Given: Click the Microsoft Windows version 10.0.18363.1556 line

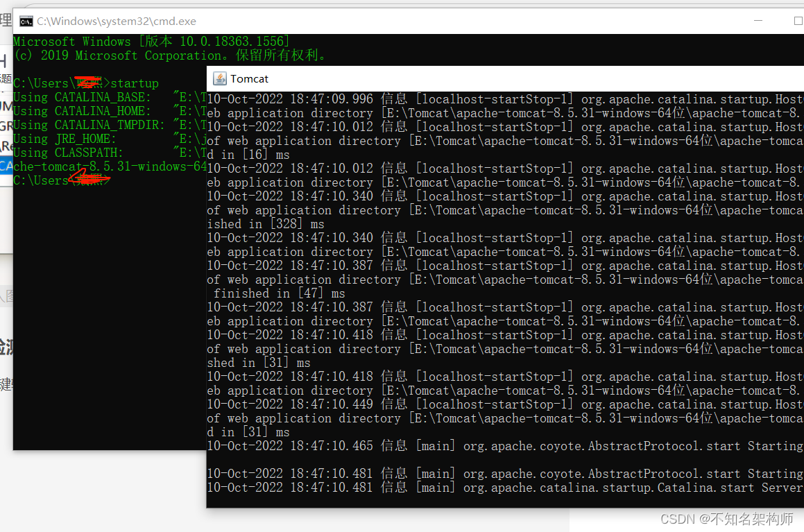Looking at the screenshot, I should tap(151, 42).
